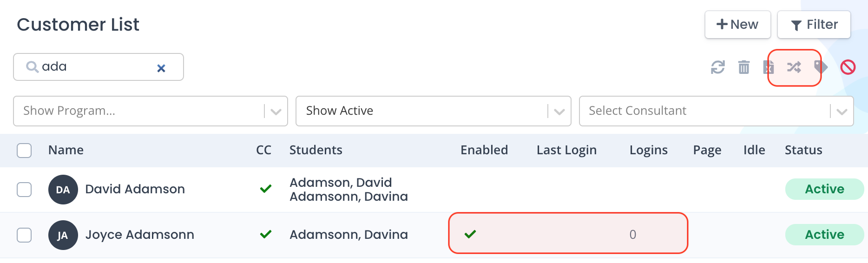
Task: Click the red disable ban icon
Action: 848,67
